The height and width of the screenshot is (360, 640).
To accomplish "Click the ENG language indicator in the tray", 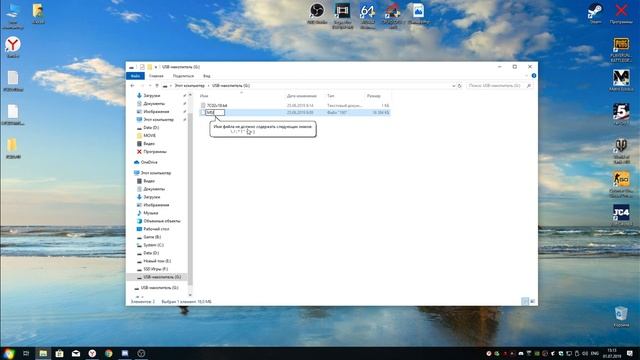I will click(595, 353).
